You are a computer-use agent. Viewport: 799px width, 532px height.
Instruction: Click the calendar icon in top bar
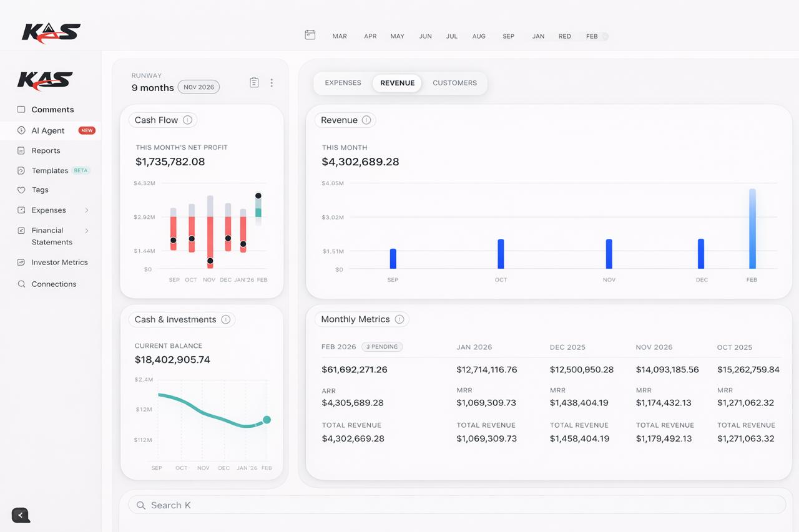point(310,36)
